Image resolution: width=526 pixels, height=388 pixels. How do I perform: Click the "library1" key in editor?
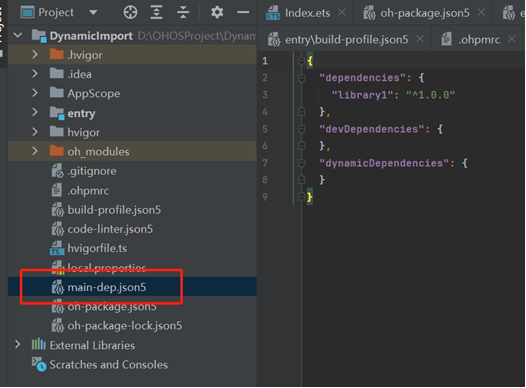coord(362,95)
